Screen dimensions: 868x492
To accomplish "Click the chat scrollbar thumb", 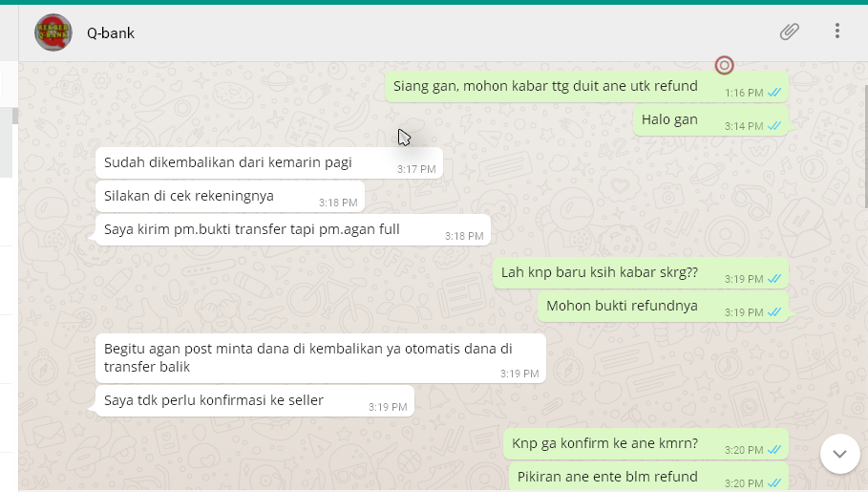I will coord(866,147).
